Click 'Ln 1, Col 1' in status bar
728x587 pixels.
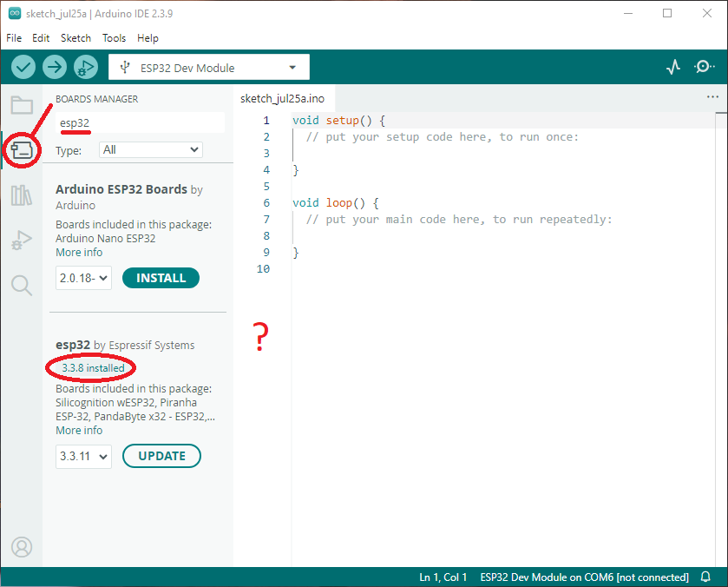pyautogui.click(x=443, y=577)
